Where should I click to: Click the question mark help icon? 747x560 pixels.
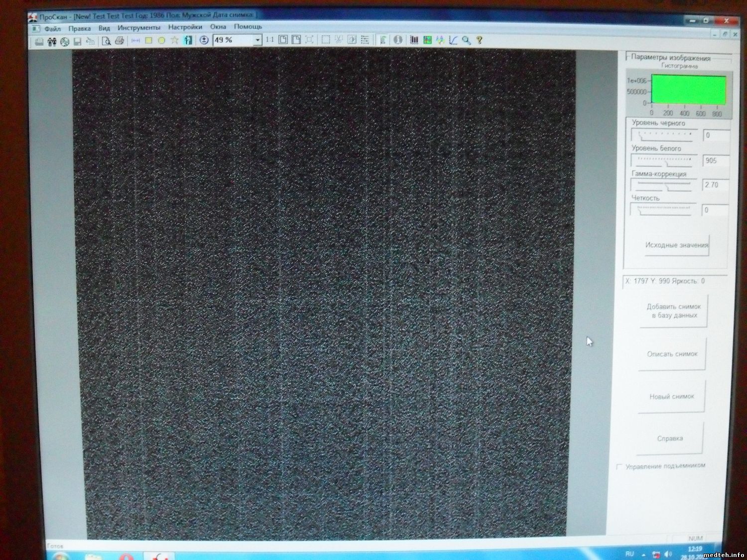click(x=479, y=40)
